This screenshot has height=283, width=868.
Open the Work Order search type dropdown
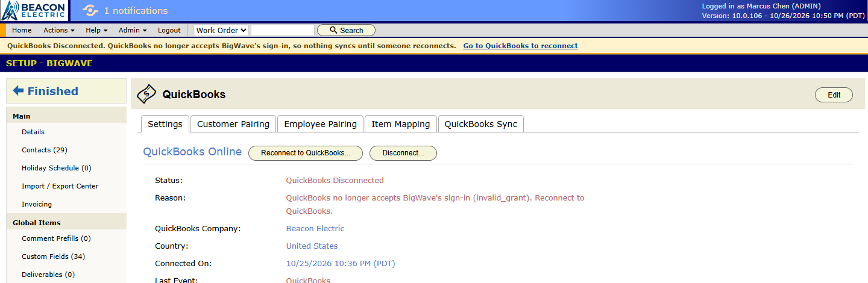[221, 30]
